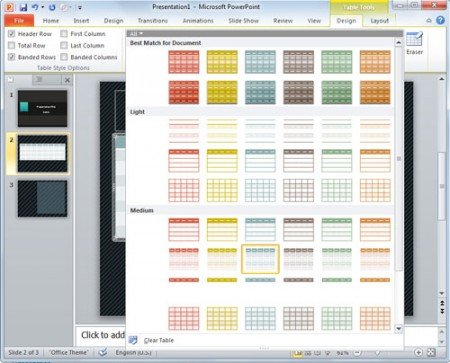Apply lighter teal style in Best Match top row
The image size is (450, 363).
[260, 62]
